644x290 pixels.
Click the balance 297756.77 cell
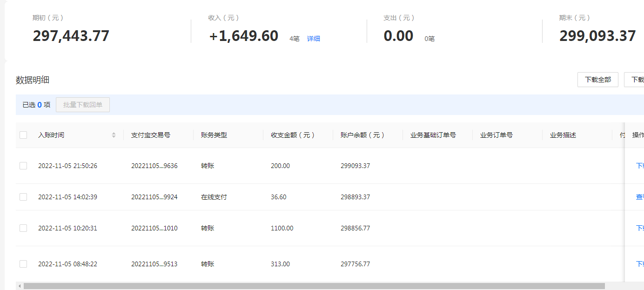356,264
